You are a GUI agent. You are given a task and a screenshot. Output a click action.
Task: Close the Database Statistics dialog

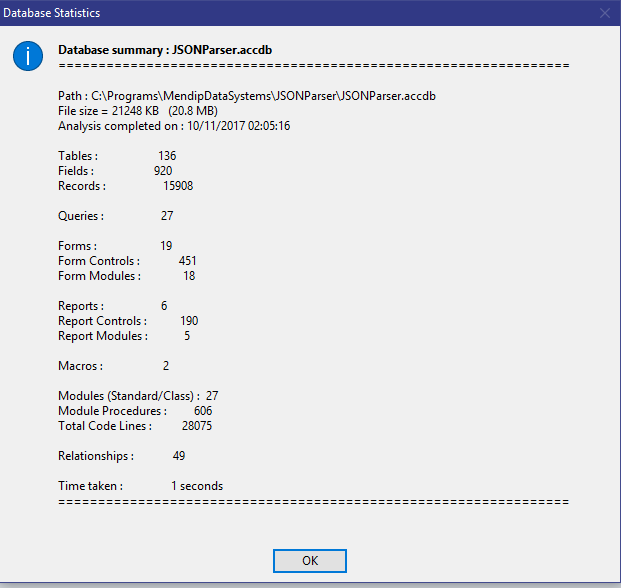pyautogui.click(x=604, y=13)
